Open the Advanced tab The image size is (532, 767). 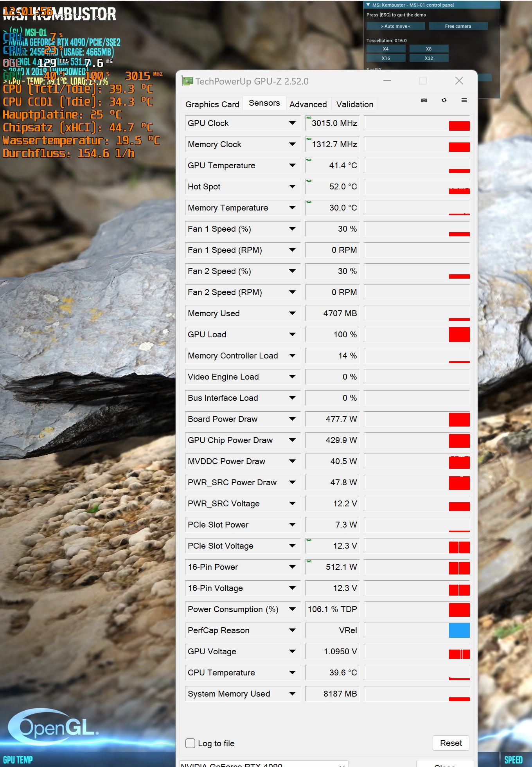tap(308, 104)
